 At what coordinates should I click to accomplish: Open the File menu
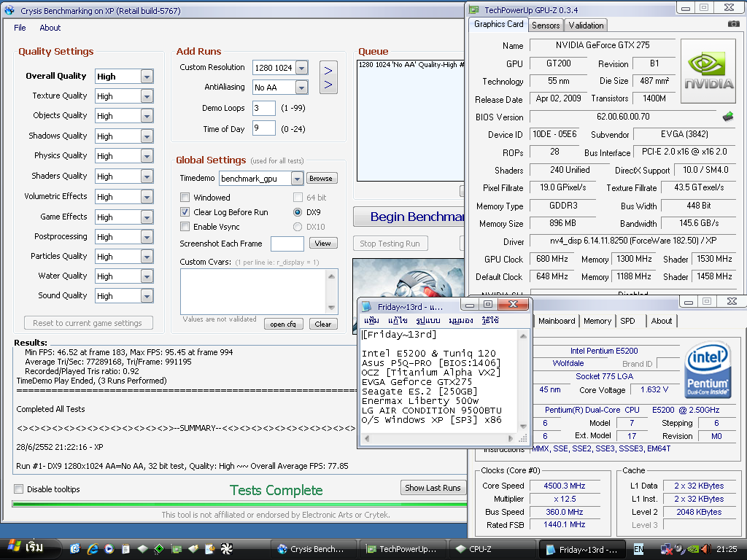(20, 28)
